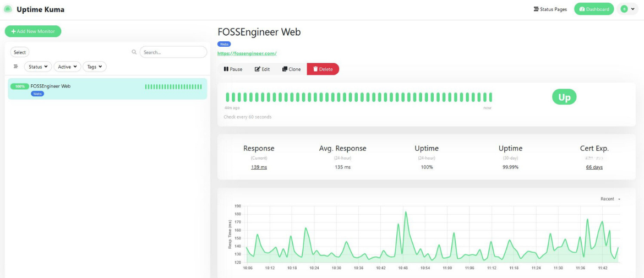644x278 pixels.
Task: Click the Up status badge
Action: coord(564,97)
